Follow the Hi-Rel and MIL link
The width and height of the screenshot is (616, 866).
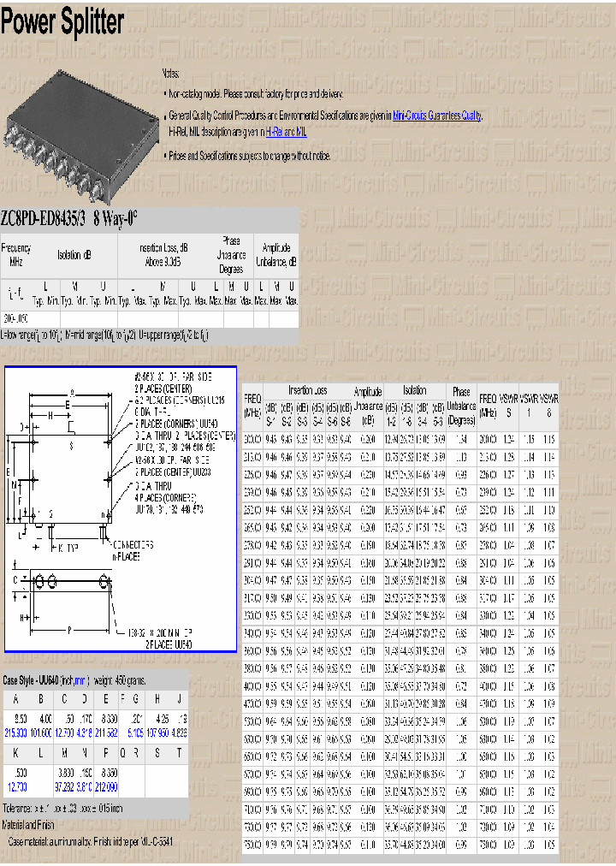coord(286,132)
